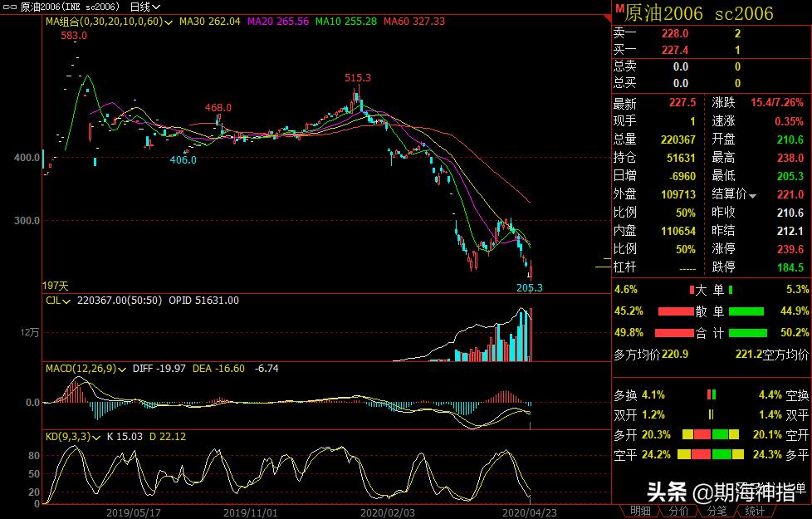
Task: Click the link icon beside 原油2006 title
Action: coord(10,7)
